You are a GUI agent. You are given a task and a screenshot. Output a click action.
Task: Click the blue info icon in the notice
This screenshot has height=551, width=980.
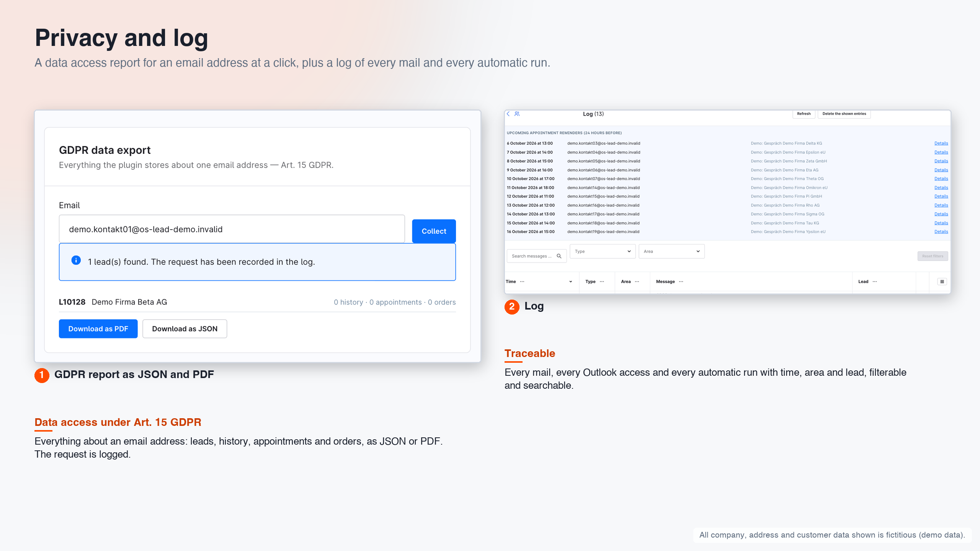coord(76,260)
